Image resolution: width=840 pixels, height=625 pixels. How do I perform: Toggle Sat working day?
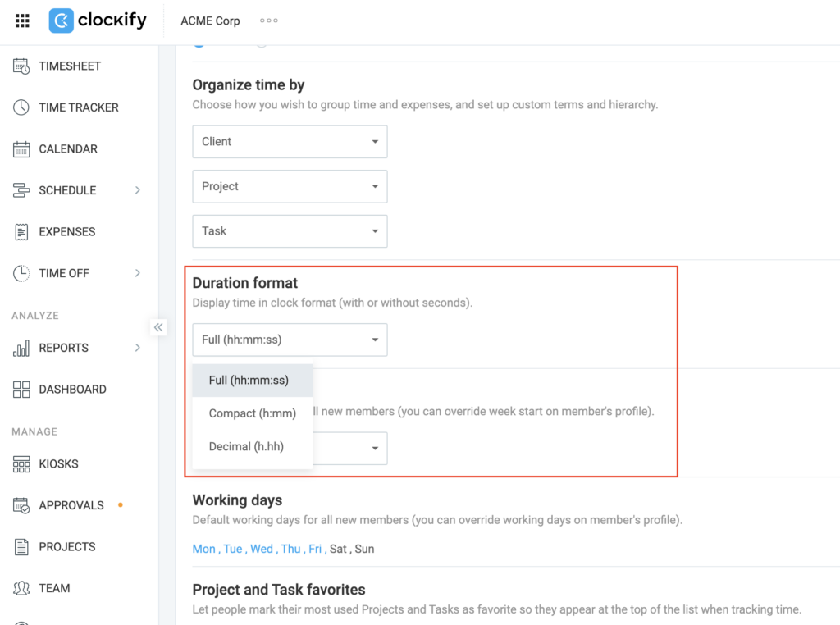point(338,549)
